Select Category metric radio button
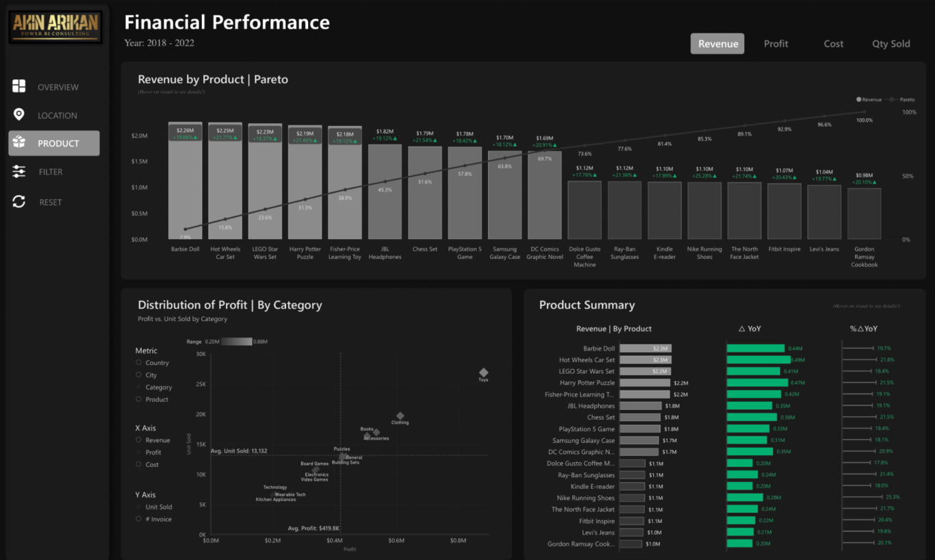 pyautogui.click(x=139, y=387)
